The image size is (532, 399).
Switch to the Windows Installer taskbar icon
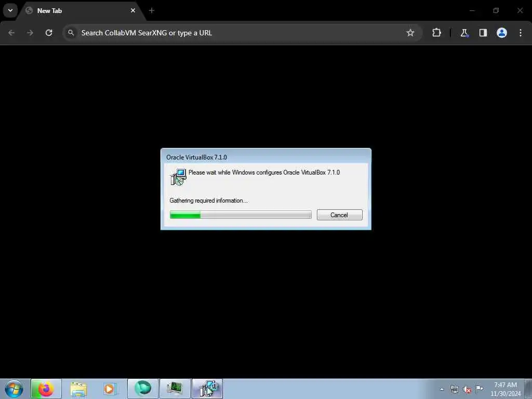[208, 389]
